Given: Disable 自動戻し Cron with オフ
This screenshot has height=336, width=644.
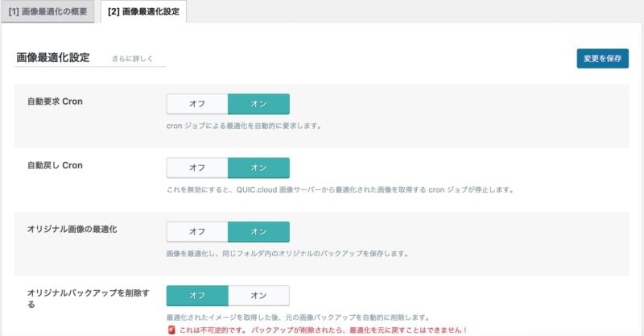Looking at the screenshot, I should [x=197, y=168].
